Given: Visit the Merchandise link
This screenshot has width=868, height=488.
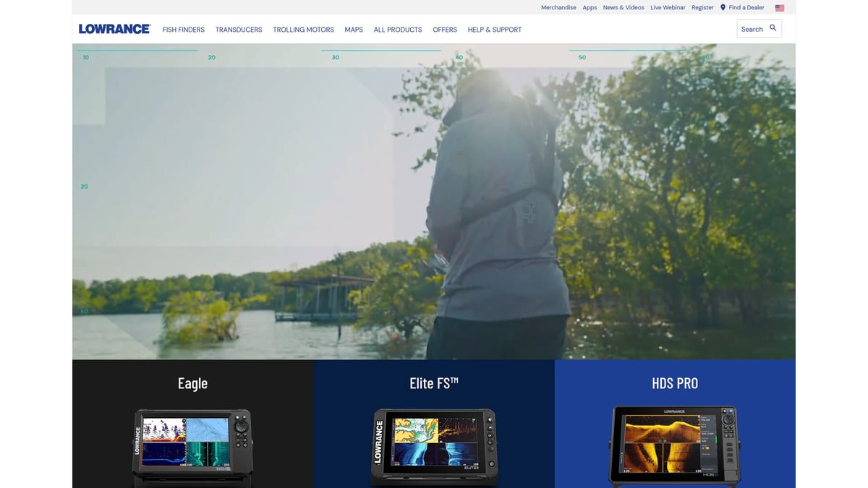Looking at the screenshot, I should point(558,7).
